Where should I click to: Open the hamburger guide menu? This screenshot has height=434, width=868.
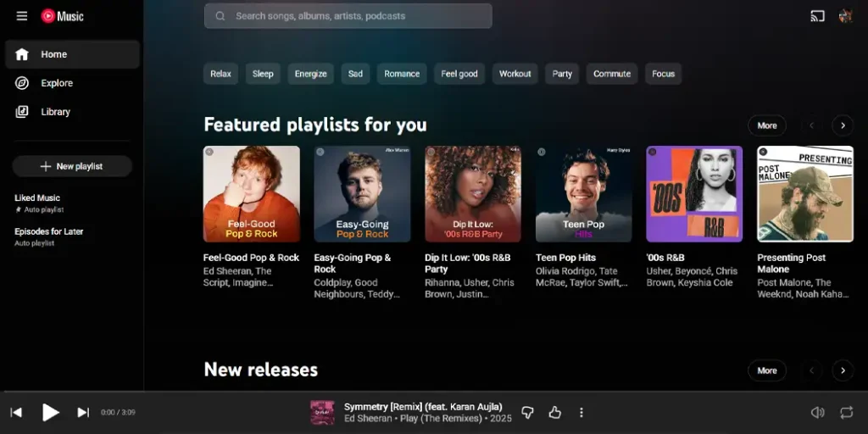(x=21, y=16)
